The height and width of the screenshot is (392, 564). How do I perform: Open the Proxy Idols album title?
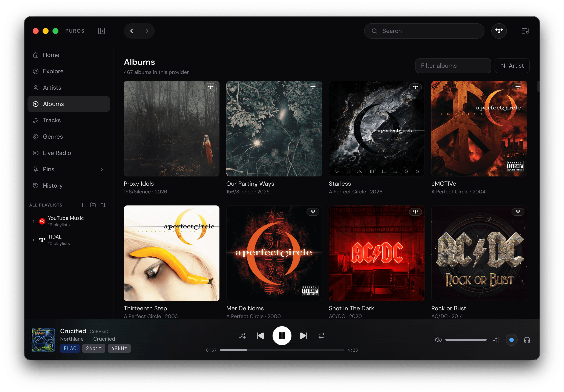(x=139, y=184)
